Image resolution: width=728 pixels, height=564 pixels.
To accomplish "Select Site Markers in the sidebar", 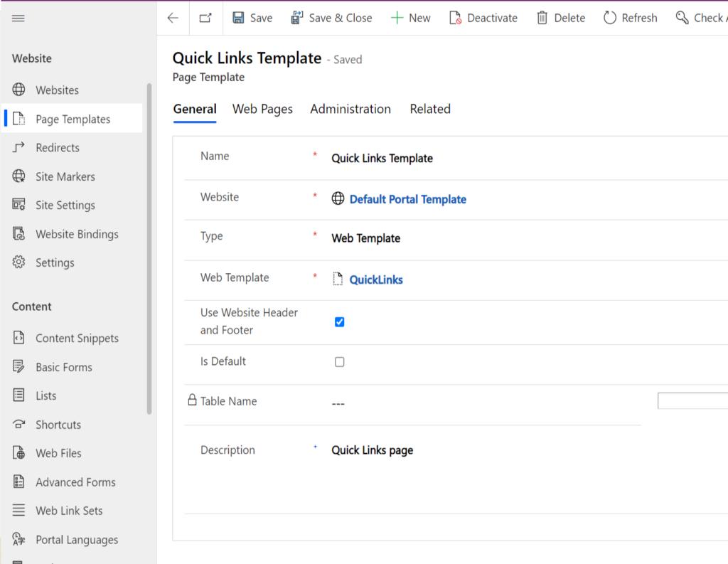I will pyautogui.click(x=65, y=176).
